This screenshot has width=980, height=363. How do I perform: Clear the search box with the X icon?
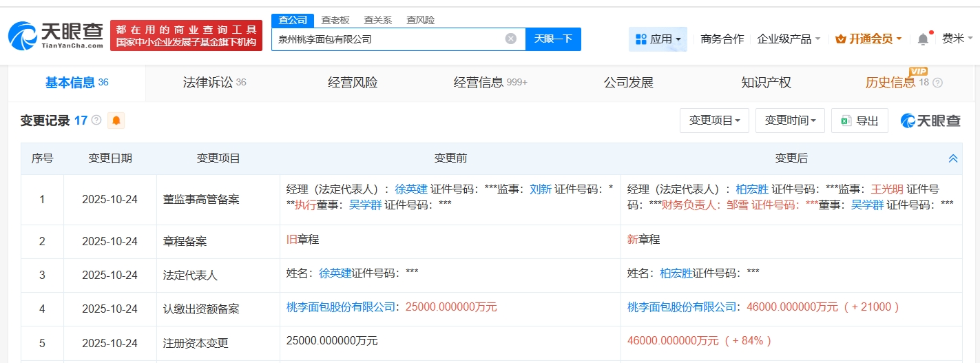point(511,39)
